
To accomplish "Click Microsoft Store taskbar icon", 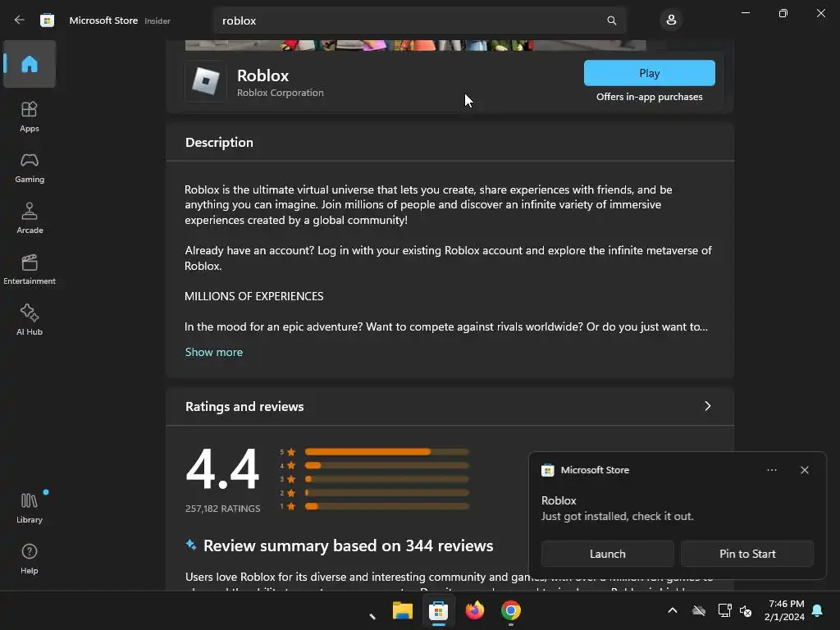I will tap(438, 610).
